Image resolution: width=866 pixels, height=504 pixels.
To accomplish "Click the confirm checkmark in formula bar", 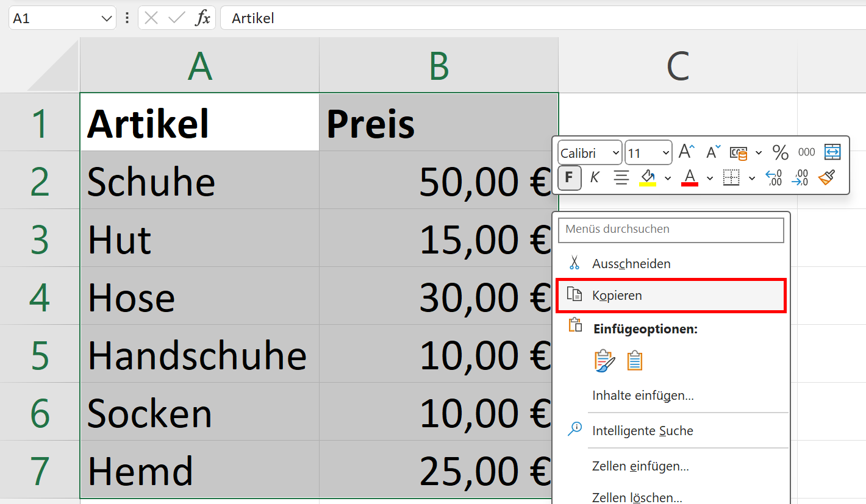I will [177, 18].
